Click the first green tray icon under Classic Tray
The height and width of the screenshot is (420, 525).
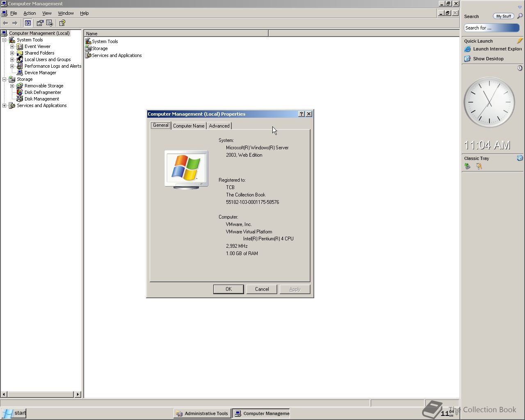point(467,166)
